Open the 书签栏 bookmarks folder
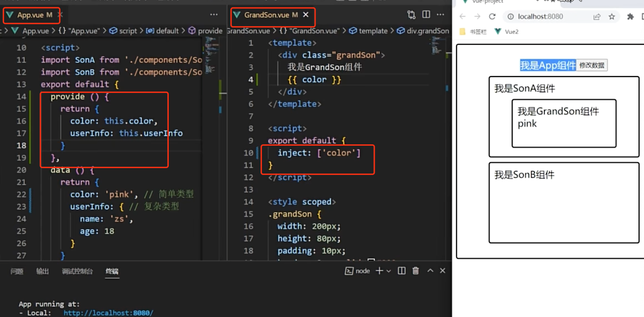 point(473,32)
